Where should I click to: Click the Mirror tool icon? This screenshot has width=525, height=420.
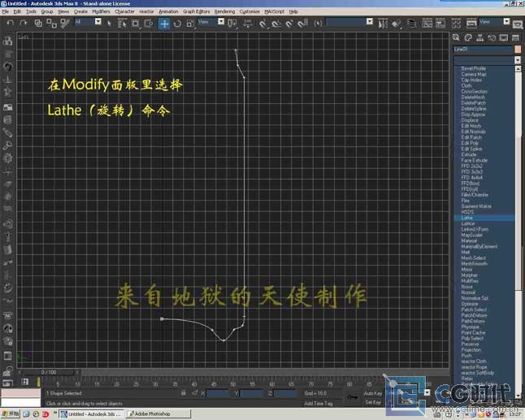[382, 24]
